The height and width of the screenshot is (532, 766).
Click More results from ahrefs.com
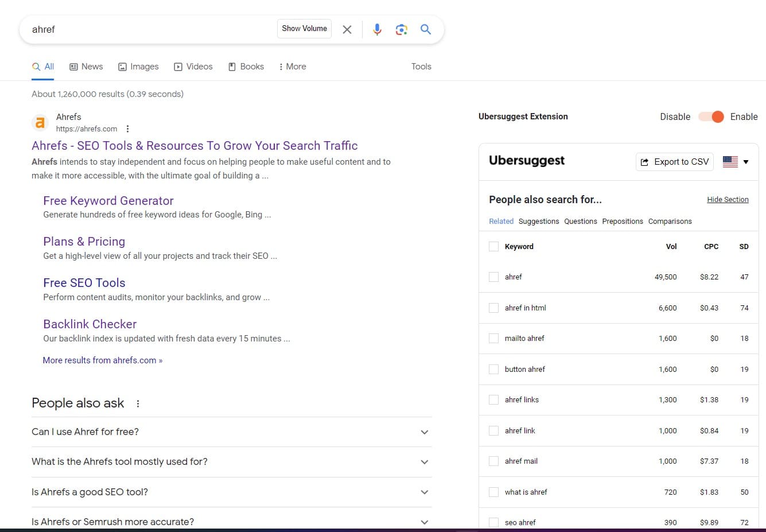103,360
